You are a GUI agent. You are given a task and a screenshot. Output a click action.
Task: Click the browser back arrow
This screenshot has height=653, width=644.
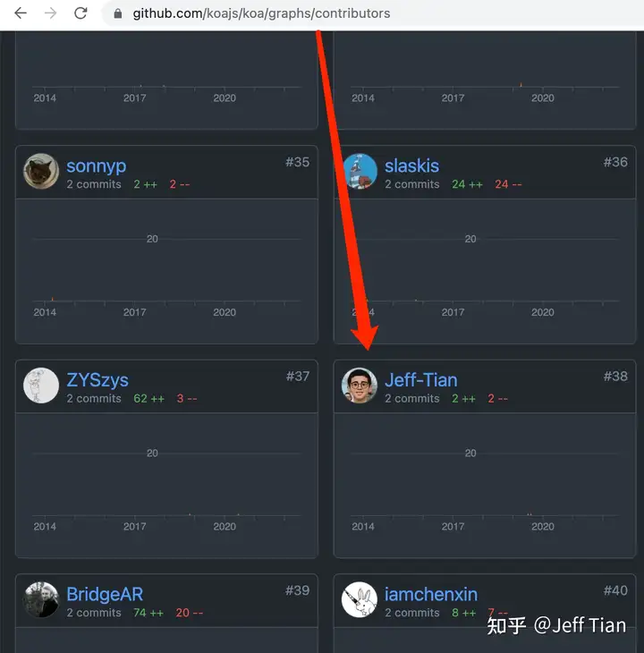click(21, 13)
